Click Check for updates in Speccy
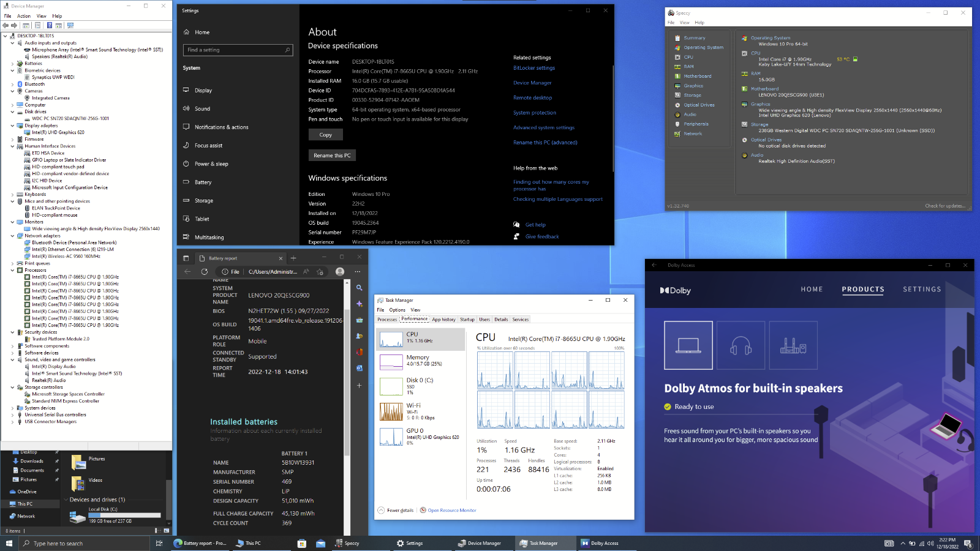The image size is (980, 551). pos(944,206)
